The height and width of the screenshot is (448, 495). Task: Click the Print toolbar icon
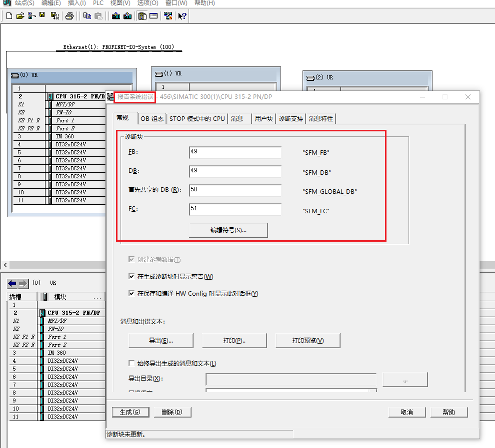pyautogui.click(x=69, y=16)
